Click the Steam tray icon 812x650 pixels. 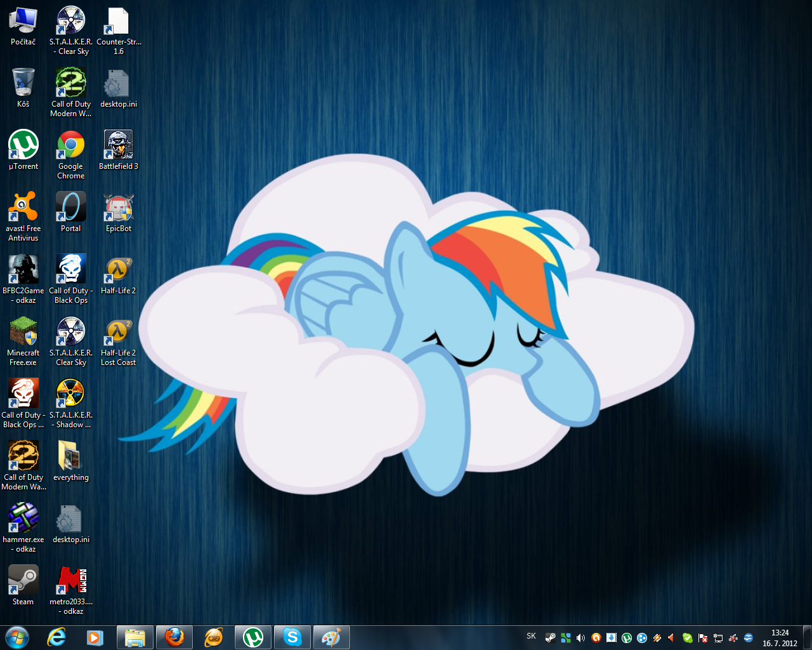click(x=551, y=638)
